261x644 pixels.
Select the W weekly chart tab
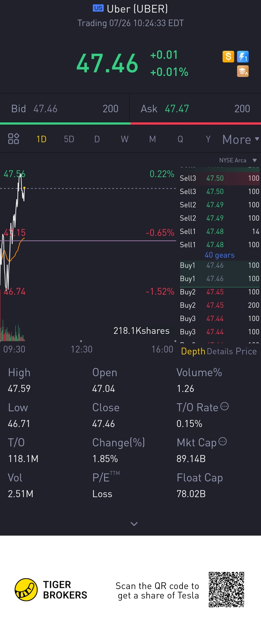click(125, 139)
